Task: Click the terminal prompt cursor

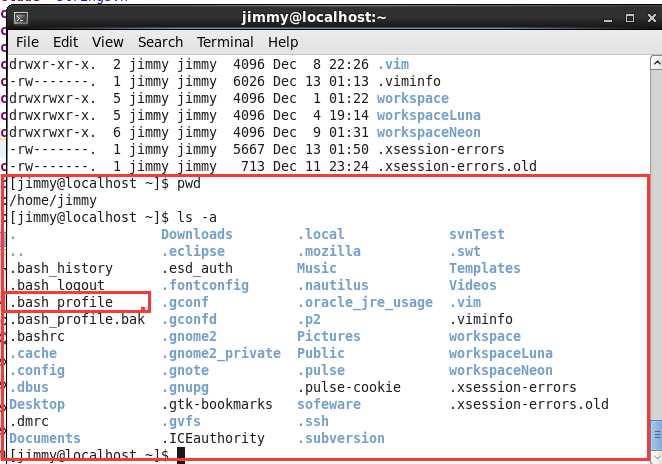Action: coord(181,455)
